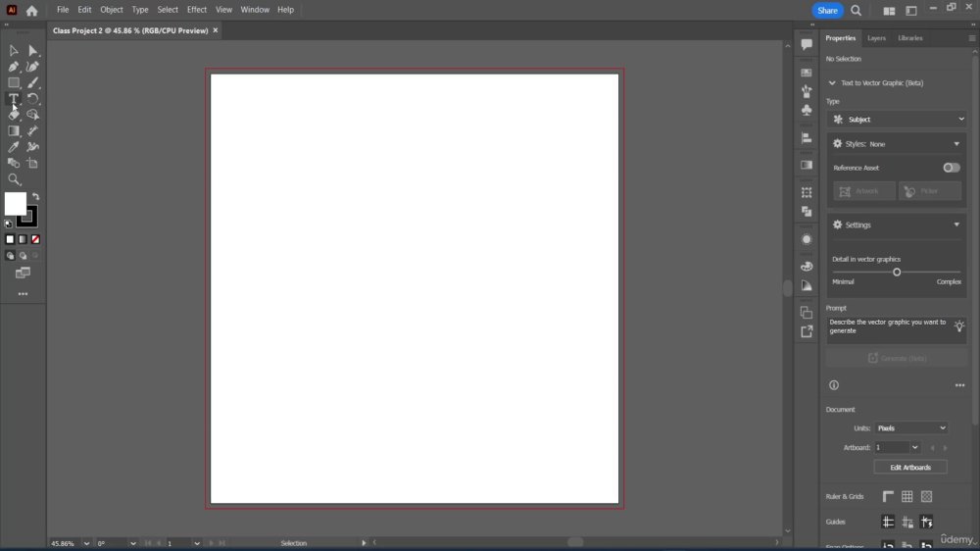The width and height of the screenshot is (980, 551).
Task: Open the Effect menu
Action: pos(197,10)
